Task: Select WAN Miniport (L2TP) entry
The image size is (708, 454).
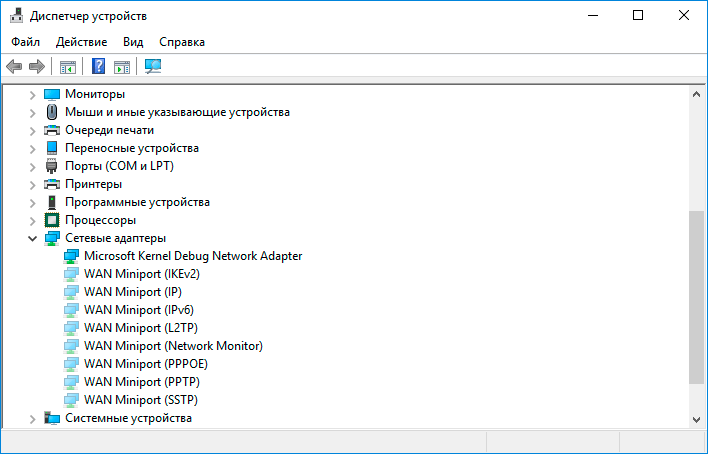Action: point(141,328)
